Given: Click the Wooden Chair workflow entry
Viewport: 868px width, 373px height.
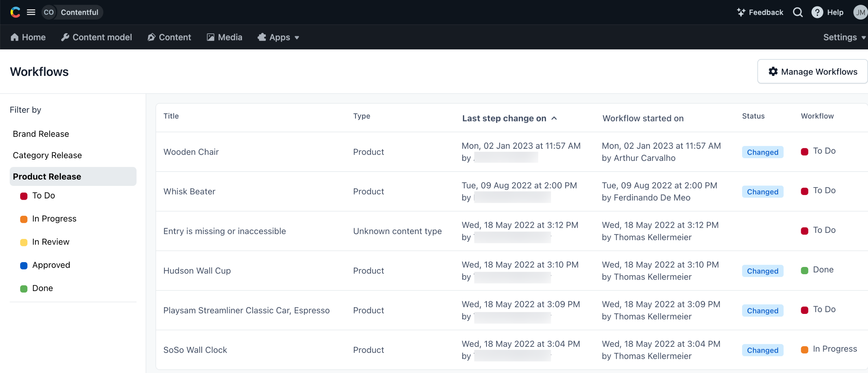Looking at the screenshot, I should pyautogui.click(x=191, y=151).
